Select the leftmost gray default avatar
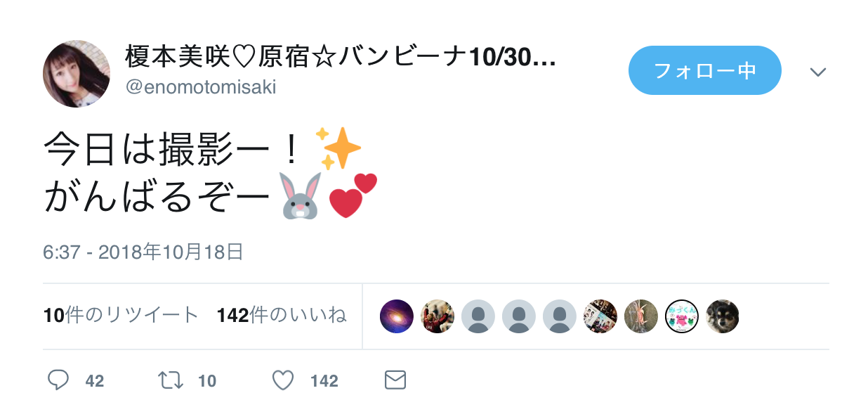The width and height of the screenshot is (868, 419). (478, 316)
